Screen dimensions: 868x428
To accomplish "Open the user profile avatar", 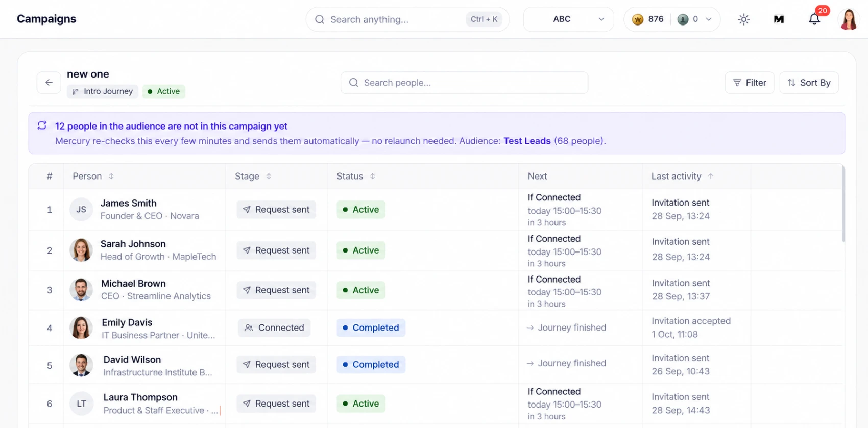I will [849, 19].
